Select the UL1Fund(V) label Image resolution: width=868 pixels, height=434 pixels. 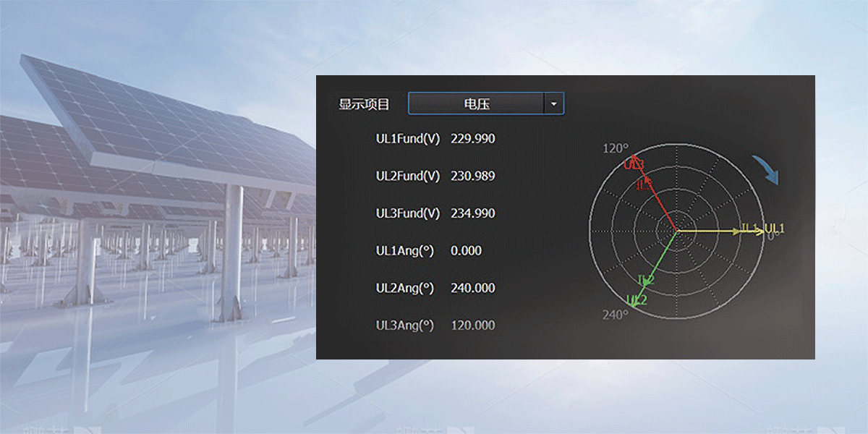click(x=407, y=138)
